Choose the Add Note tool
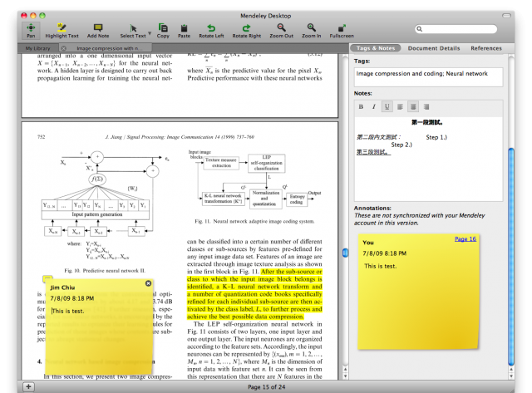 (x=98, y=31)
